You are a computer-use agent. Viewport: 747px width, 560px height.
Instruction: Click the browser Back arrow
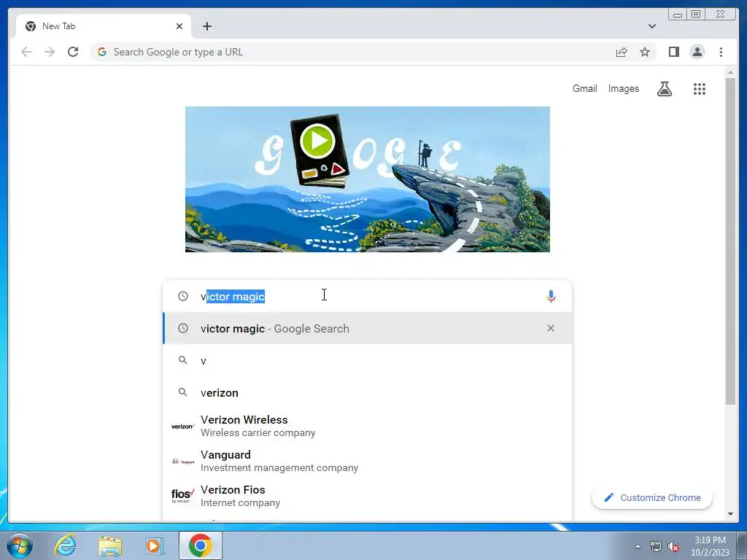(26, 52)
